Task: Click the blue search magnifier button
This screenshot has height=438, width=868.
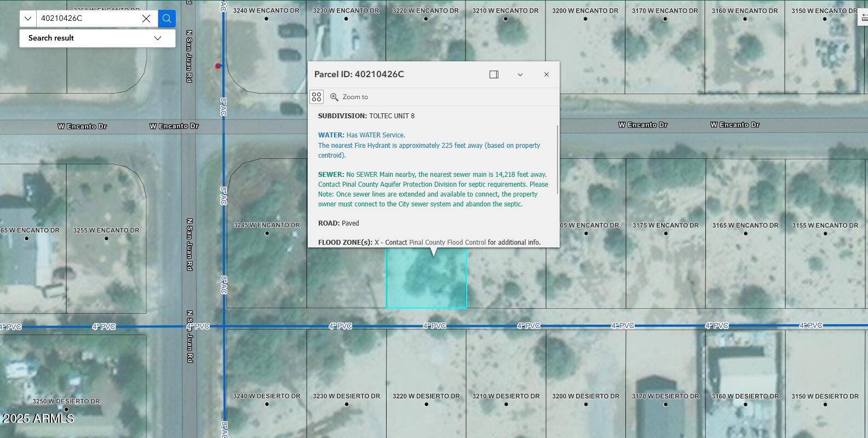Action: coord(167,19)
